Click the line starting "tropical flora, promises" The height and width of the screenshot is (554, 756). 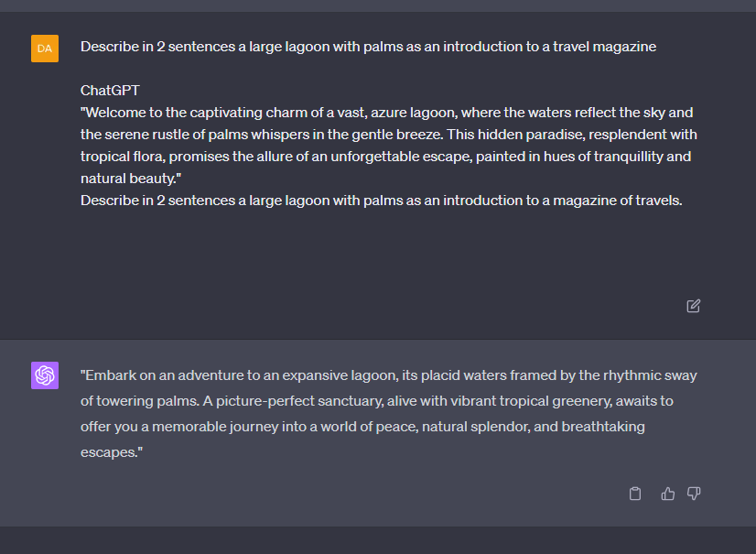point(385,157)
